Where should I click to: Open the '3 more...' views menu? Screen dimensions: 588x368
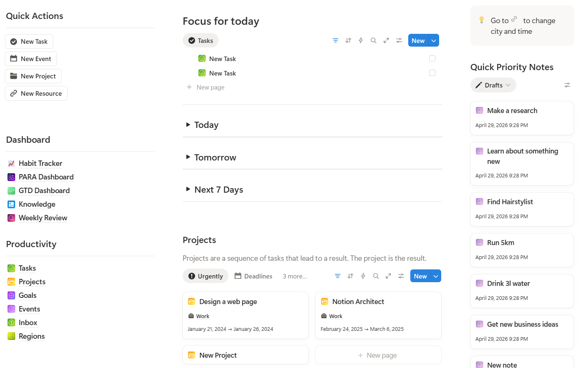coord(294,276)
